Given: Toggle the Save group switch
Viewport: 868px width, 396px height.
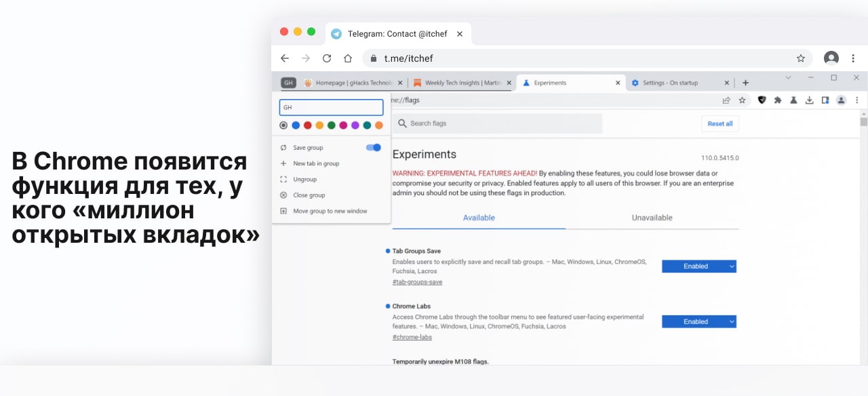Looking at the screenshot, I should pos(374,147).
